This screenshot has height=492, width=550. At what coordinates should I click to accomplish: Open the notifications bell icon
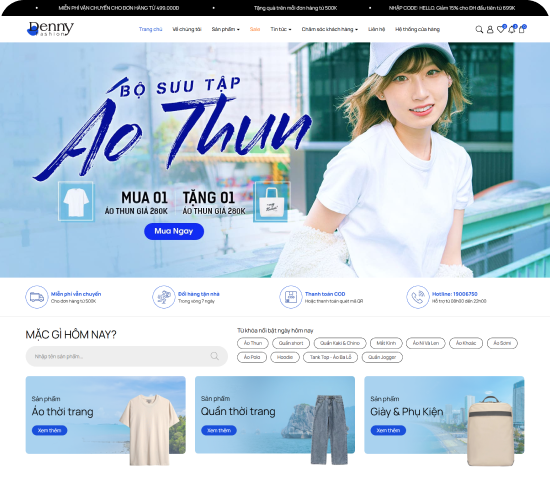(x=512, y=29)
